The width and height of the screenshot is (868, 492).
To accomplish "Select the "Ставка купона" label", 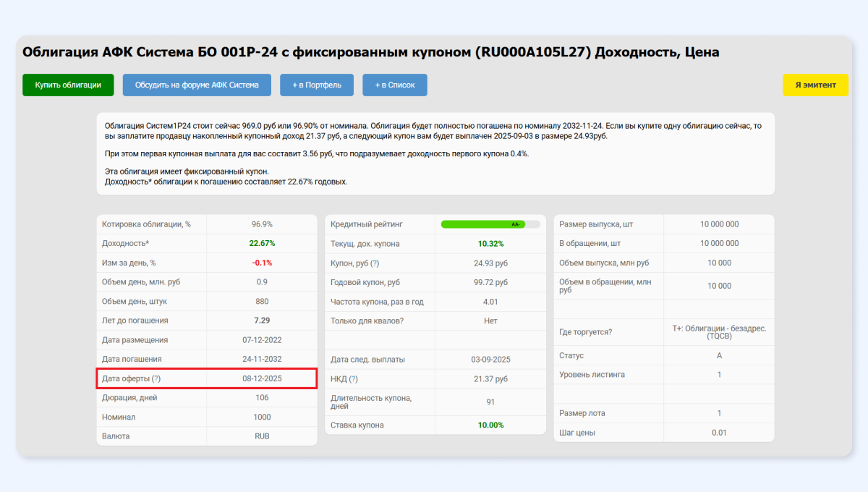I will pos(357,425).
